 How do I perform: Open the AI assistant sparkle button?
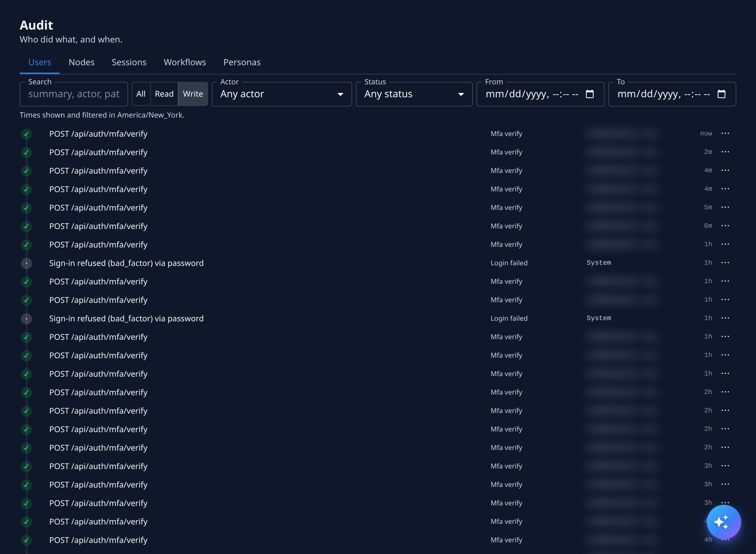[x=723, y=522]
